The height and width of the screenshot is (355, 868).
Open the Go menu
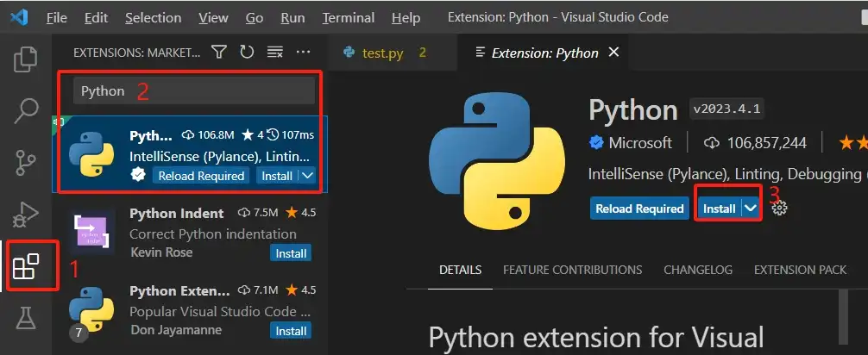coord(254,18)
